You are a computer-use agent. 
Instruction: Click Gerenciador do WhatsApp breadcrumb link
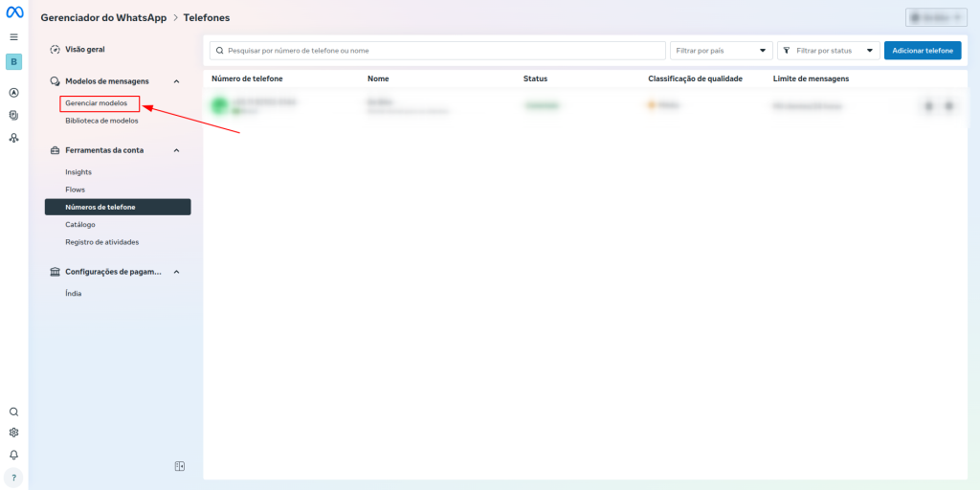click(103, 17)
